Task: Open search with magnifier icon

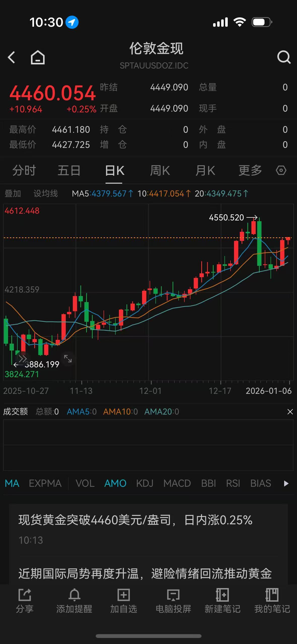Action: [x=284, y=57]
